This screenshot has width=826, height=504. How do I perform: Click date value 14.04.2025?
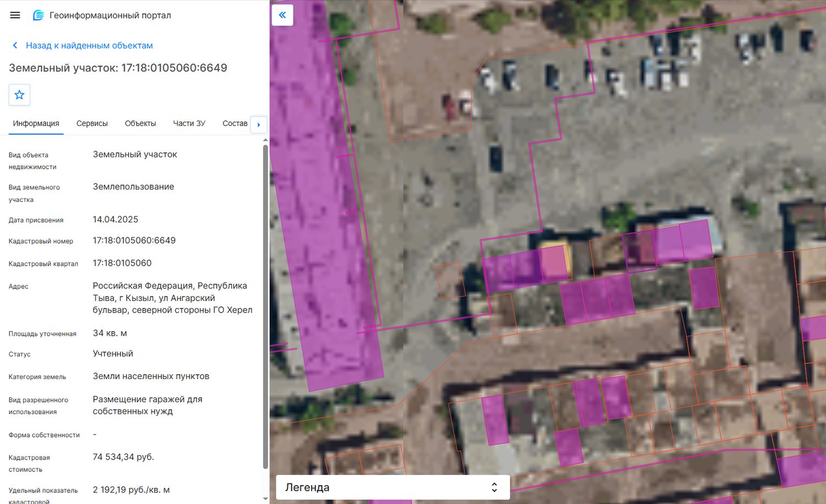116,220
